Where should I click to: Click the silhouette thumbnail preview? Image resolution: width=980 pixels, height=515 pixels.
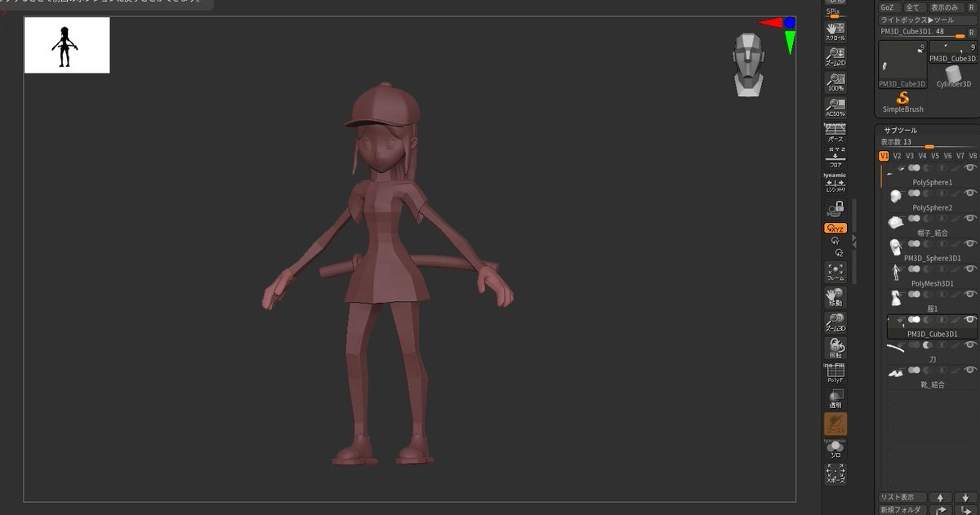coord(67,45)
